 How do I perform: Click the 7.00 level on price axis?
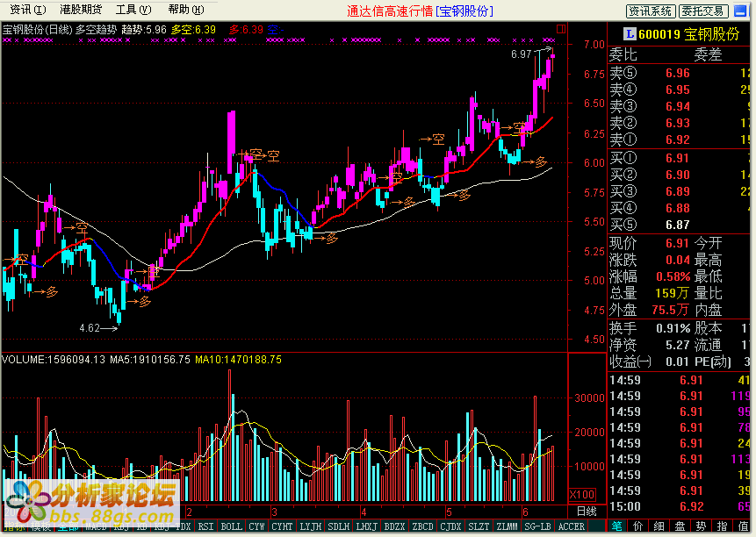(594, 45)
